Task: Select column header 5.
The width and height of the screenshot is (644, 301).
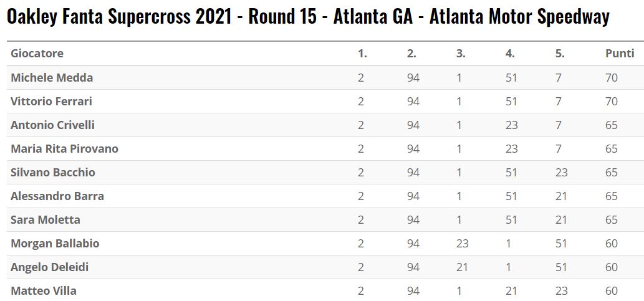Action: tap(560, 54)
